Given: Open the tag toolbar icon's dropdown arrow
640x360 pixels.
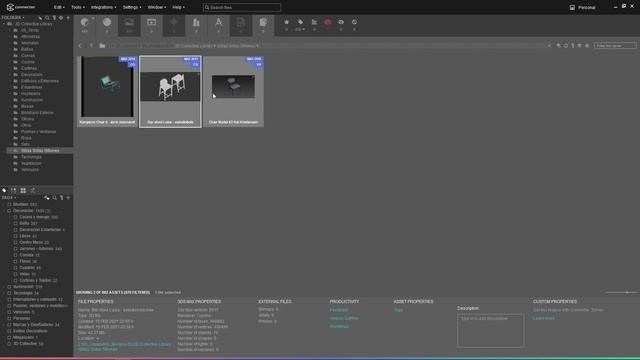Looking at the screenshot, I should (x=304, y=29).
